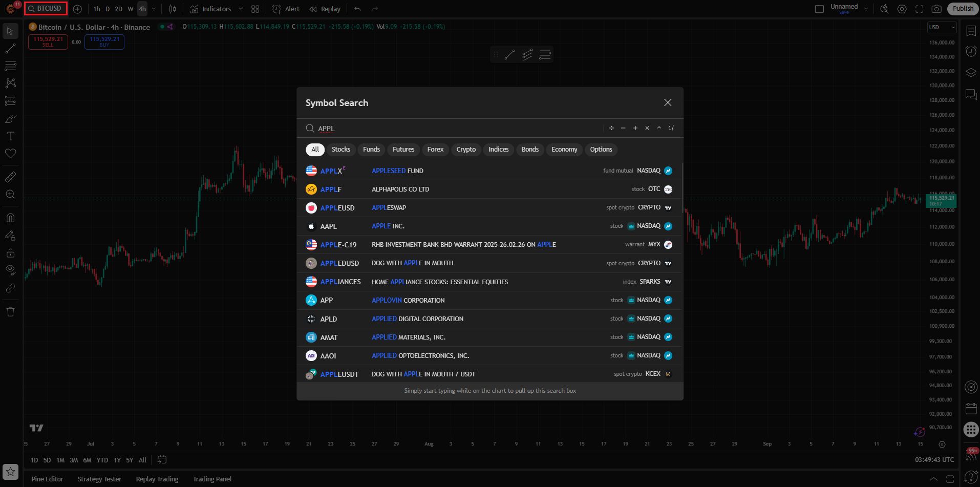Viewport: 980px width, 487px height.
Task: Select the Indices filter tab
Action: 498,150
